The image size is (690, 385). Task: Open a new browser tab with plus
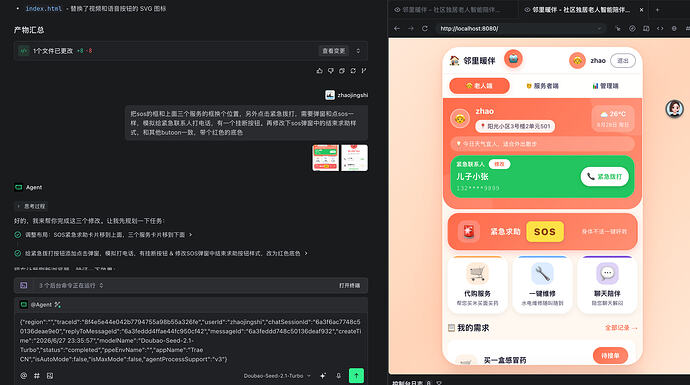click(657, 9)
